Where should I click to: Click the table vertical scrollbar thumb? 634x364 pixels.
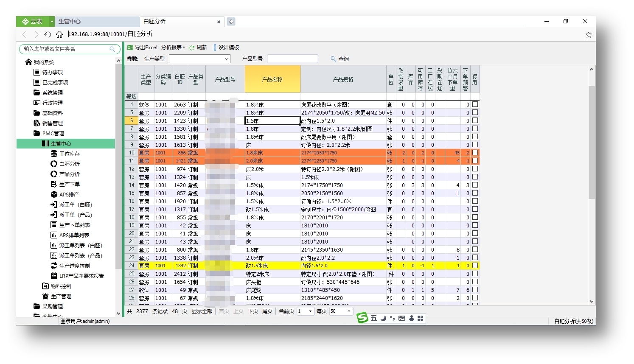pos(592,142)
